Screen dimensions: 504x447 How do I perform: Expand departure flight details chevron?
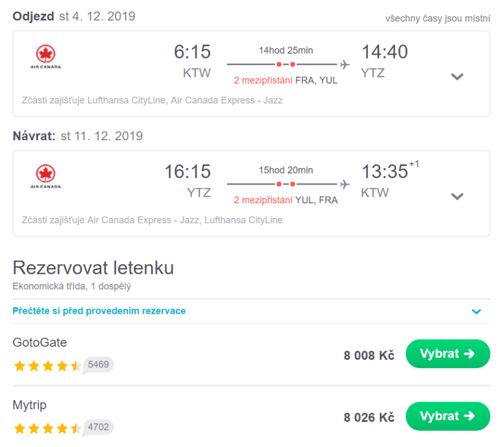(x=457, y=77)
